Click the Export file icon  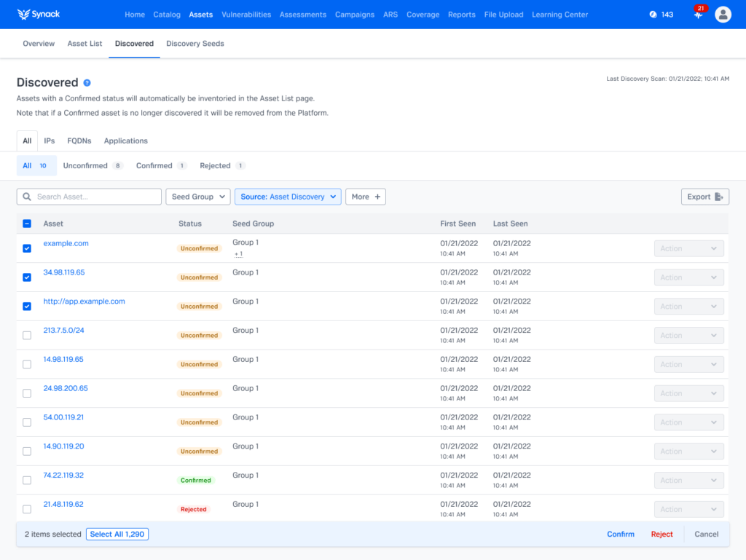coord(719,197)
